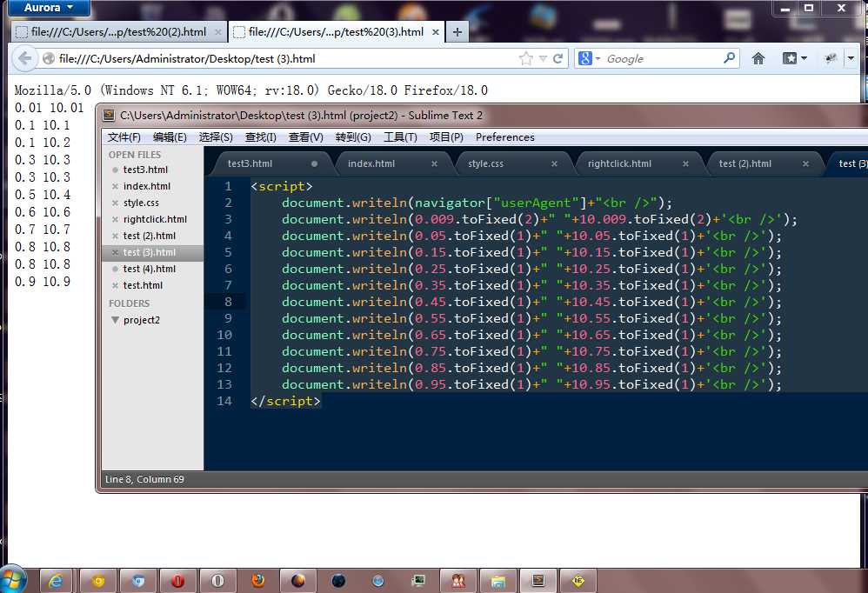Switch to Sublime Text in the taskbar

538,581
